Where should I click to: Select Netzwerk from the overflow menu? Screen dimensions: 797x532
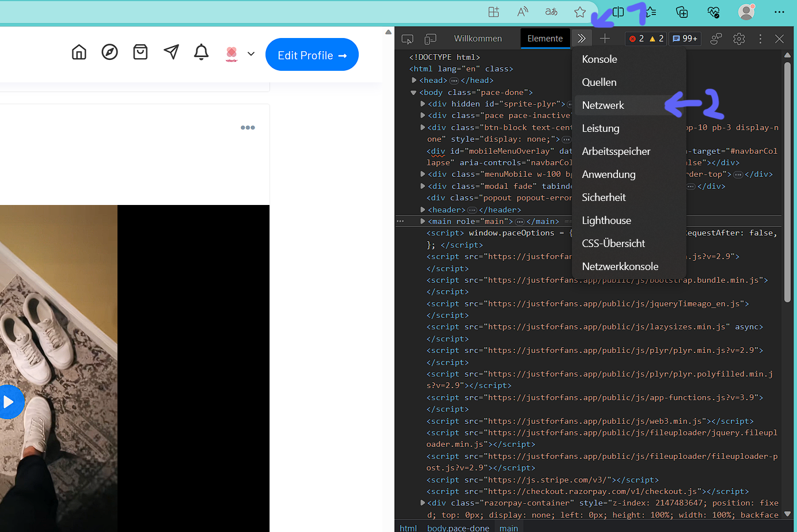(603, 105)
